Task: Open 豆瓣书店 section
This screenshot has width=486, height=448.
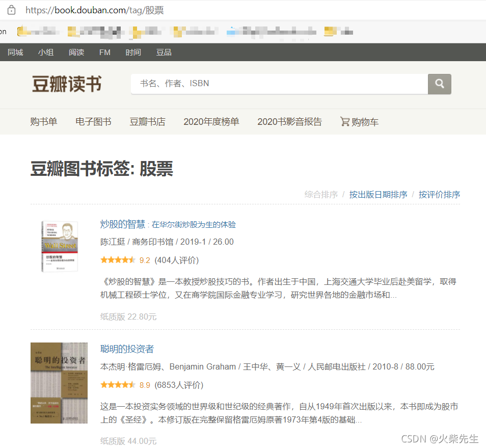Action: (147, 122)
